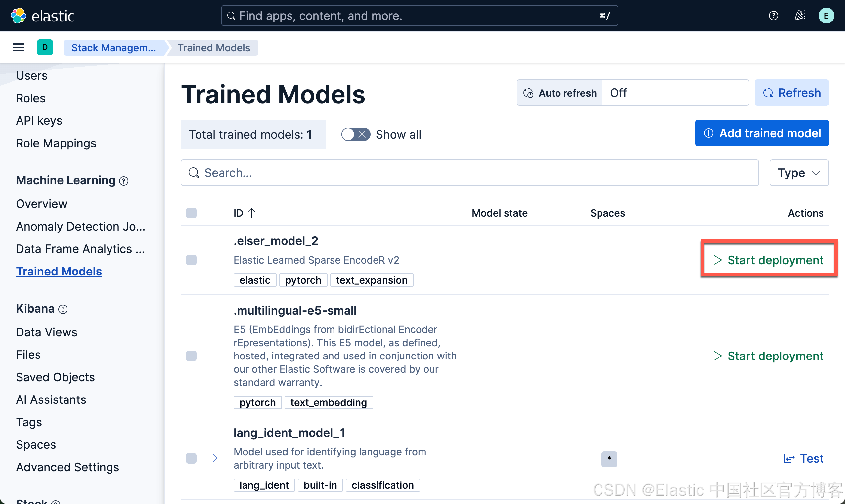Image resolution: width=845 pixels, height=504 pixels.
Task: Click Machine Learning help question icon
Action: point(124,181)
